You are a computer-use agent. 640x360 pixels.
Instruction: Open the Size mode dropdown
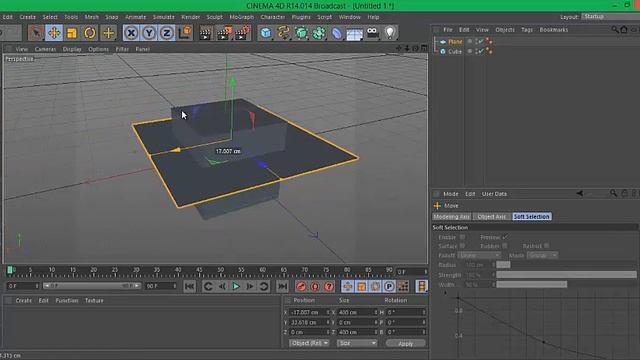357,343
